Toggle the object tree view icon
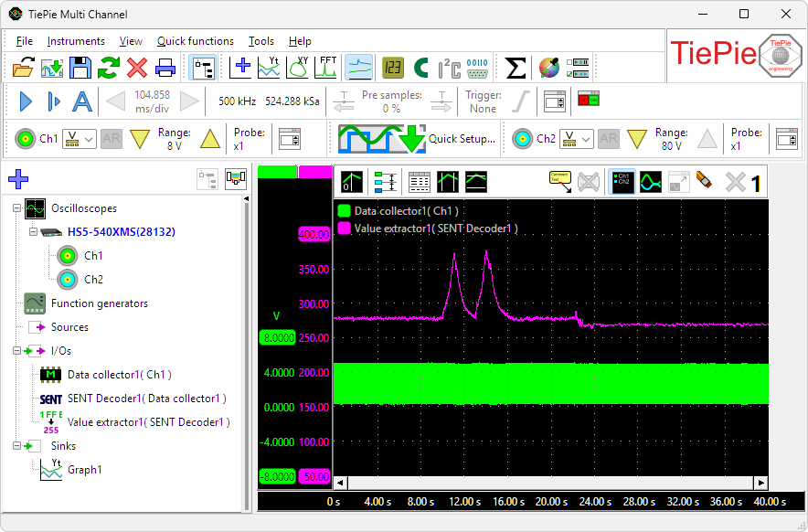Viewport: 808px width, 532px height. (x=202, y=68)
